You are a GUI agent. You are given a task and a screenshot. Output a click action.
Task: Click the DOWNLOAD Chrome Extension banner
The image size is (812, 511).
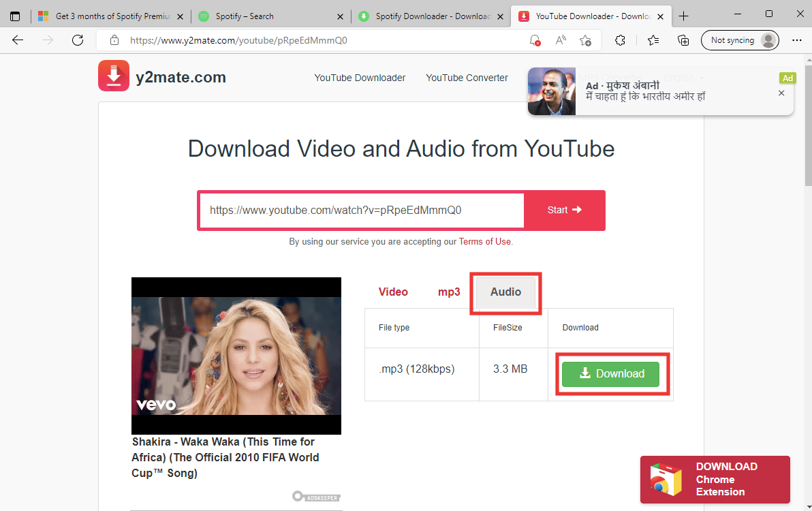coord(715,480)
